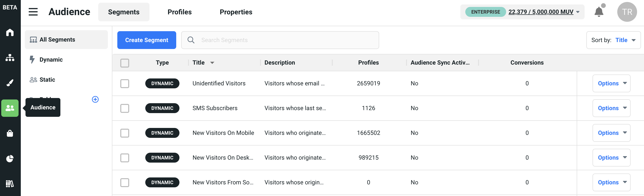This screenshot has height=196, width=644.
Task: Switch to the Properties tab
Action: click(x=236, y=12)
